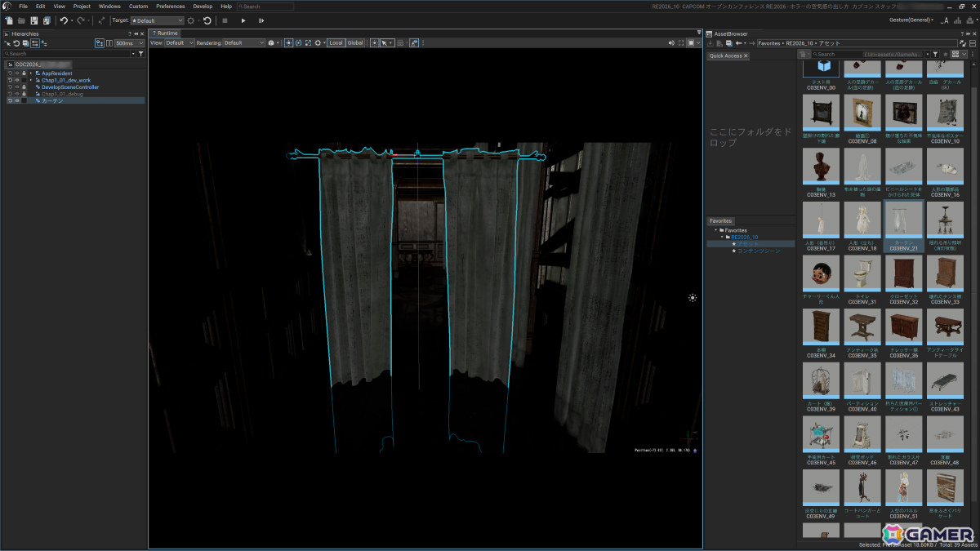
Task: Click the redo arrow icon
Action: point(80,20)
